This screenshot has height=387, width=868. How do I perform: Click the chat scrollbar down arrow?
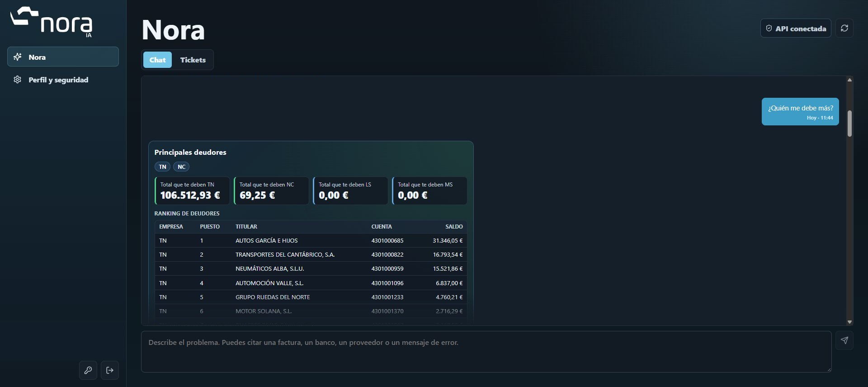coord(849,322)
